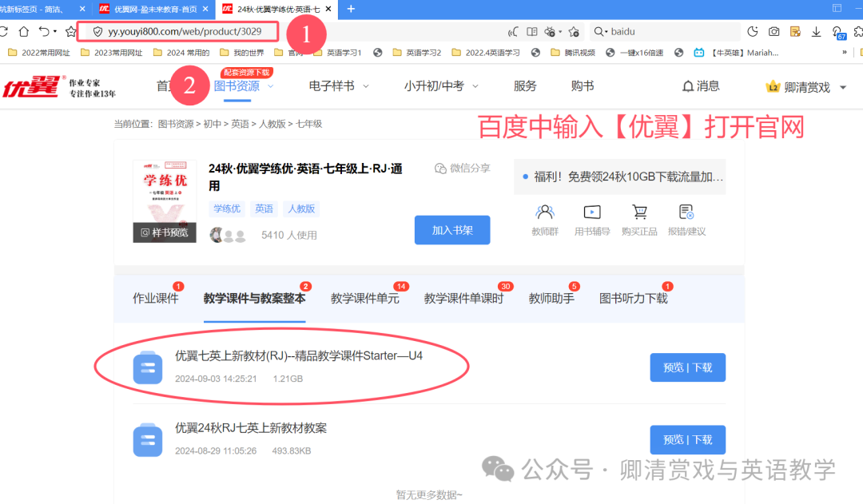This screenshot has height=504, width=863.
Task: Click the 教师群 icon
Action: tap(545, 212)
